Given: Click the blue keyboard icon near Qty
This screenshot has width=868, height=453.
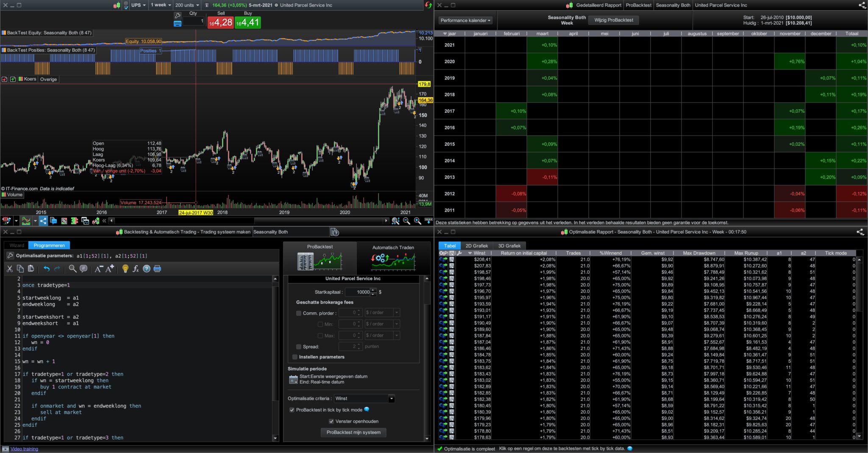Looking at the screenshot, I should [x=178, y=24].
